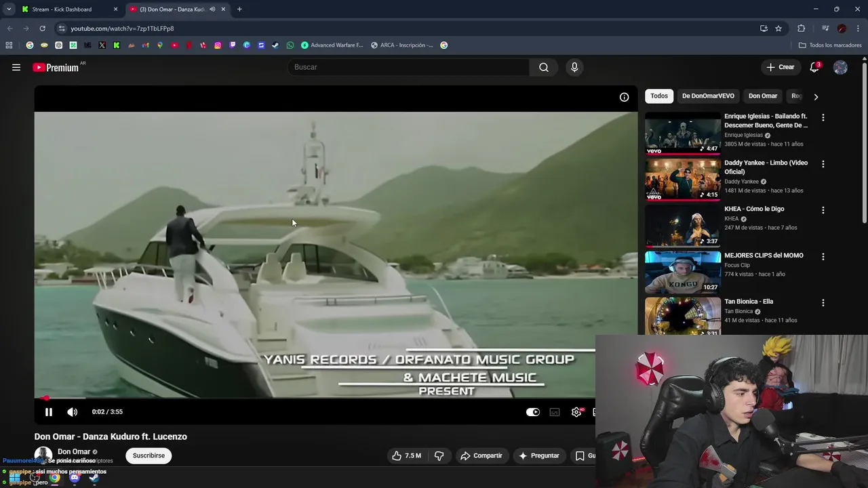Open YouTube notifications bell
The width and height of the screenshot is (868, 488).
tap(814, 67)
